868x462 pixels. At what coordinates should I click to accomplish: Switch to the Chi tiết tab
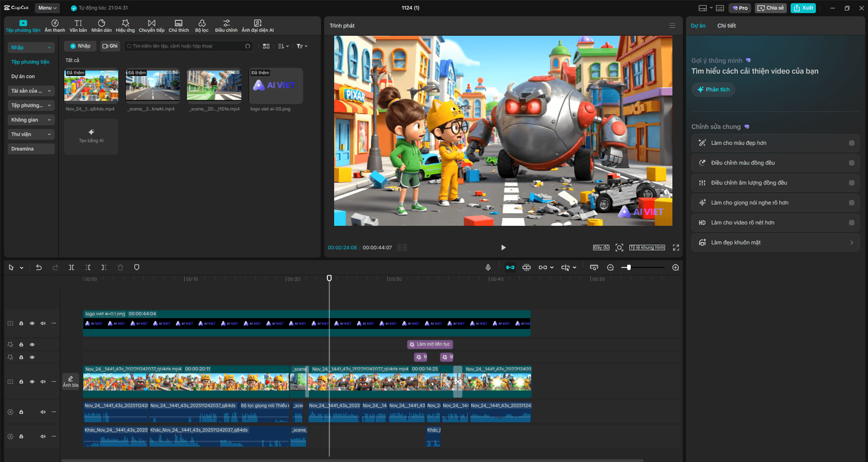pos(726,26)
